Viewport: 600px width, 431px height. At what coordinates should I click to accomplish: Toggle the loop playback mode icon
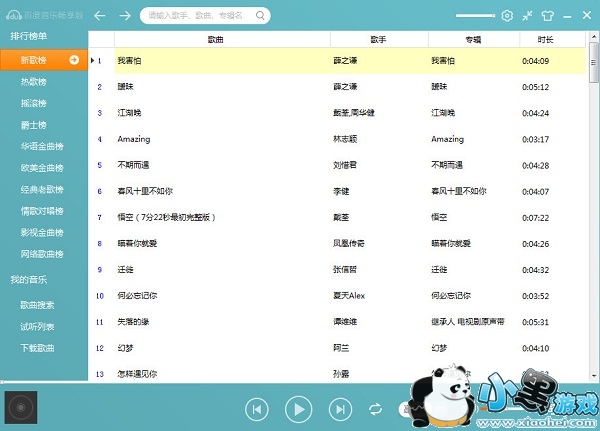(375, 409)
